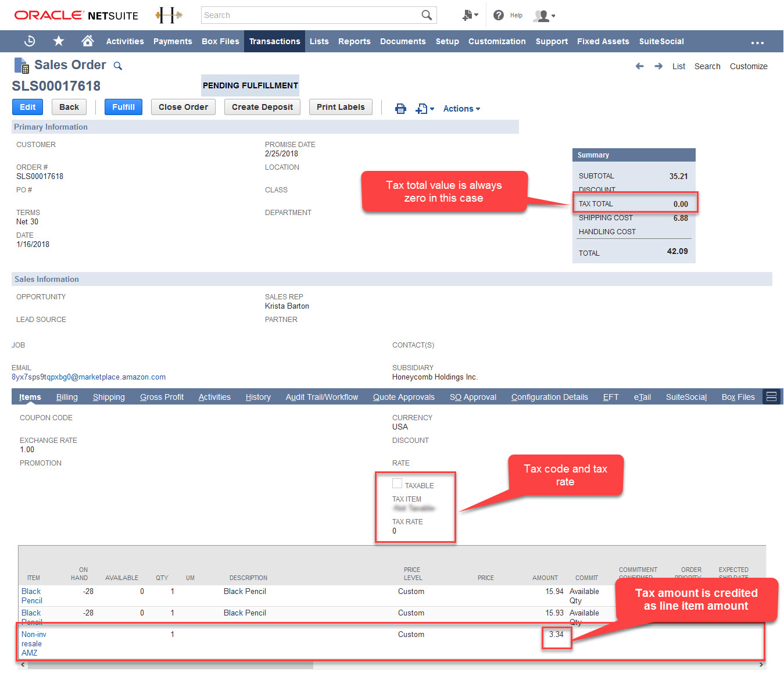This screenshot has height=687, width=784.
Task: Click the Honeycomb company logo
Action: click(169, 15)
